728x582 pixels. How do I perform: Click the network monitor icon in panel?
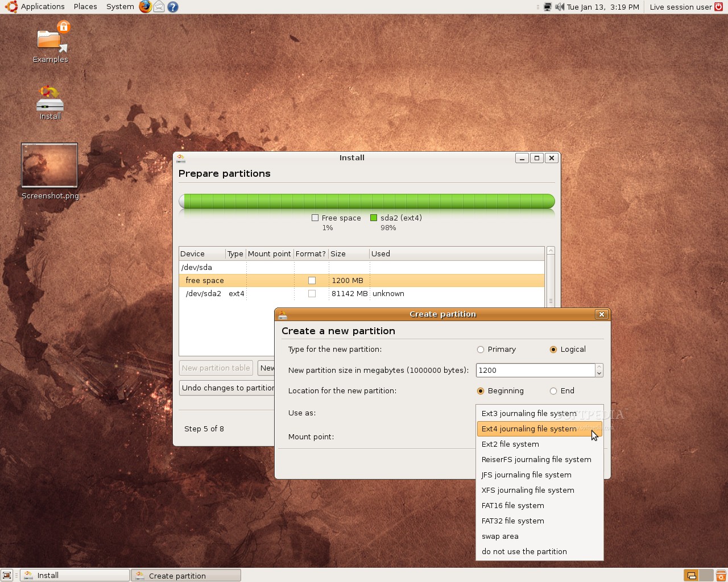point(547,7)
